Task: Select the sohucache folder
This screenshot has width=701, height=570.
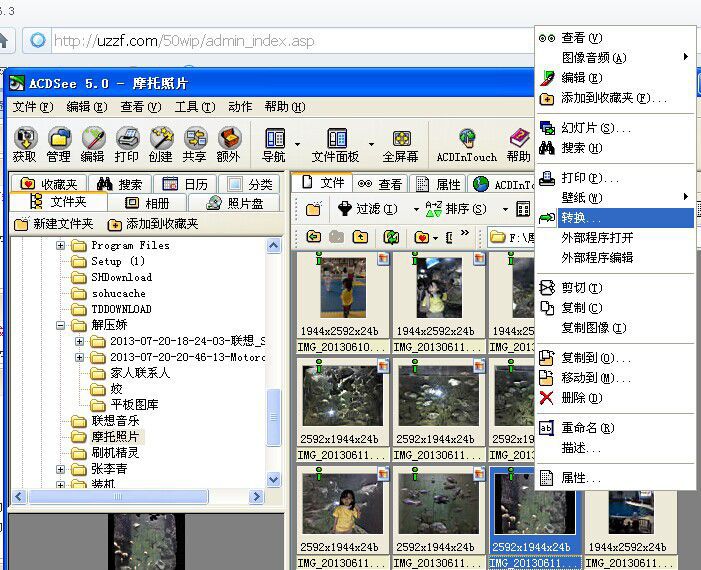Action: (118, 293)
